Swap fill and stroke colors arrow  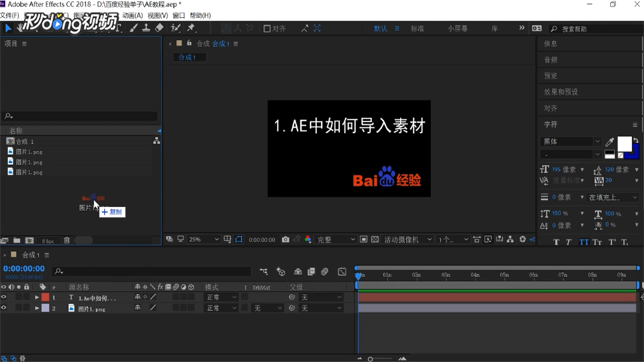point(636,140)
